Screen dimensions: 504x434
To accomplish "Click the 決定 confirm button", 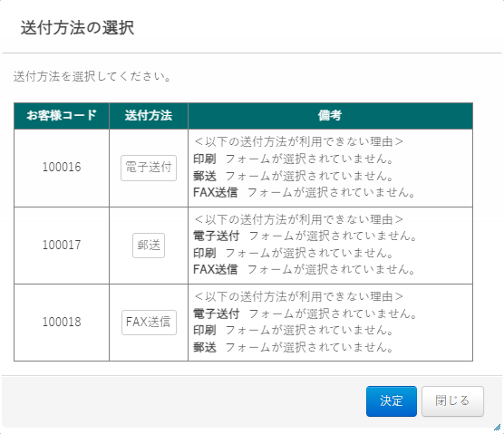I will point(392,401).
